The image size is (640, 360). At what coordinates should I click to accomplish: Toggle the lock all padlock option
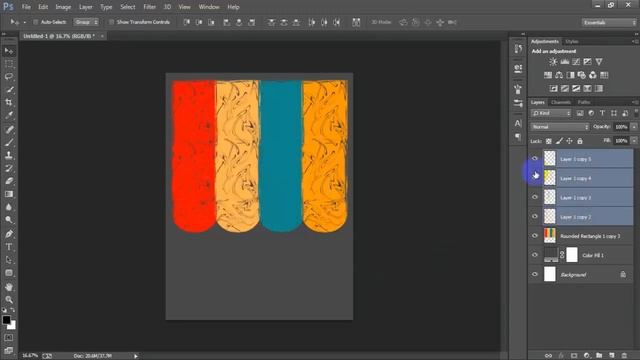point(580,141)
